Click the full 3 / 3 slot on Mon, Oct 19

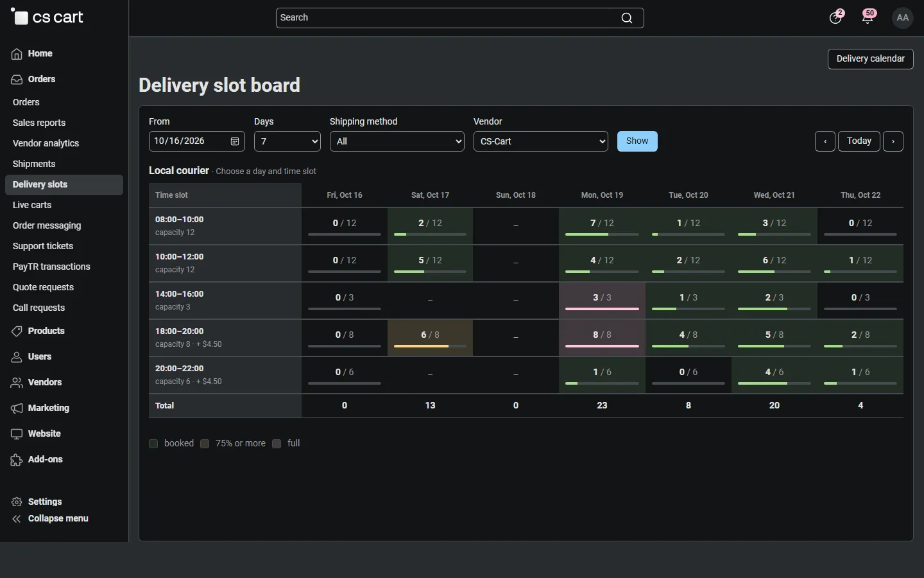click(602, 301)
